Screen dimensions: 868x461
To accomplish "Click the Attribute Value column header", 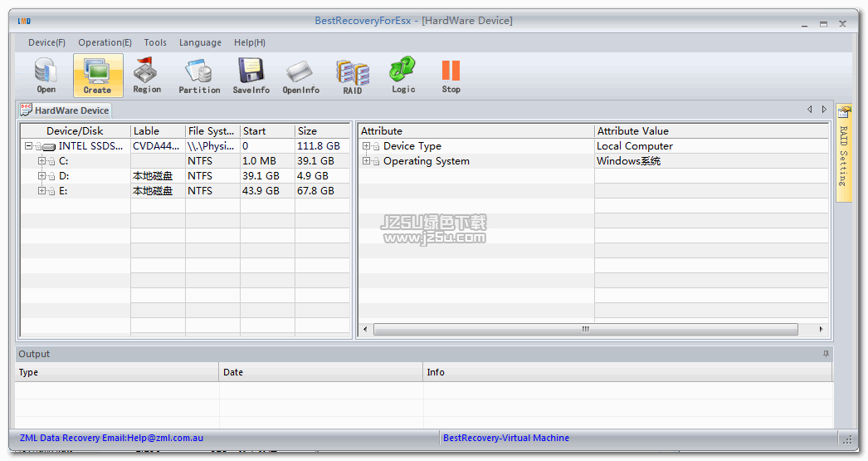I will click(711, 130).
